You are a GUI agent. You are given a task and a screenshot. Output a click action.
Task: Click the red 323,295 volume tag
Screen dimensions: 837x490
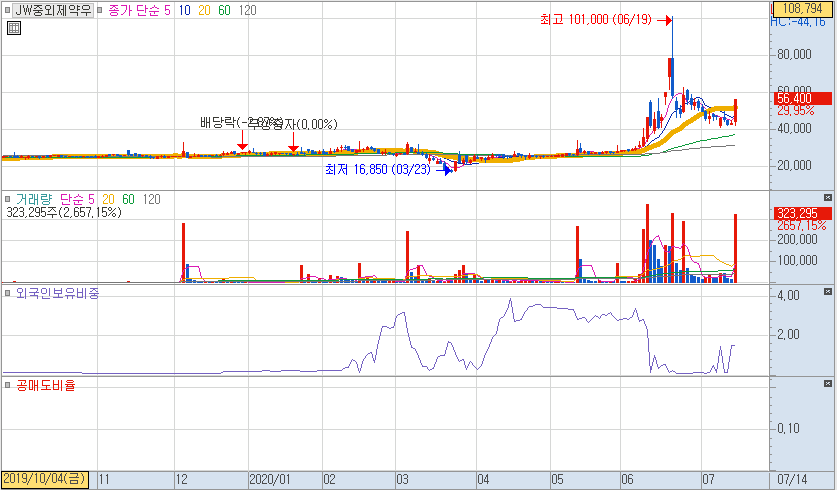[802, 214]
